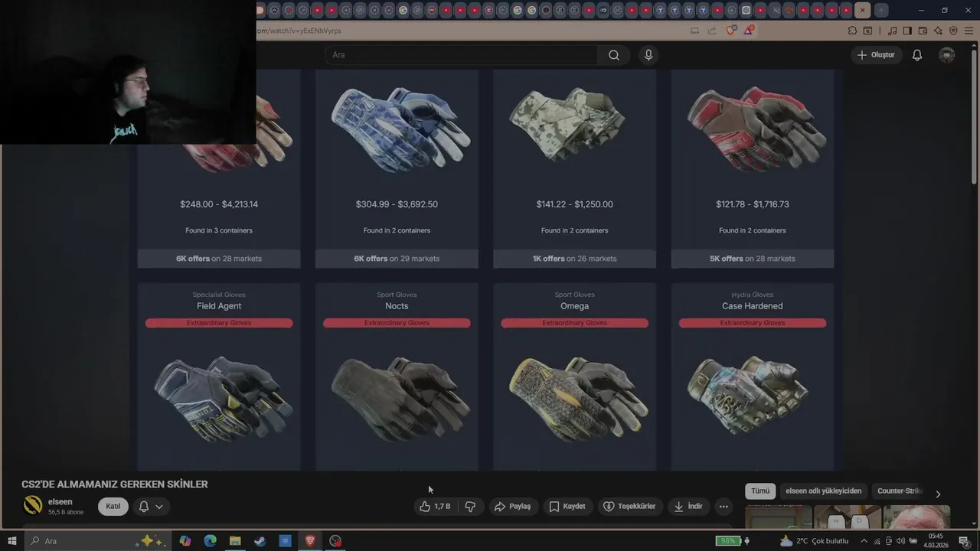Open the volume speaker tray icon
Viewport: 980px width, 551px height.
899,541
